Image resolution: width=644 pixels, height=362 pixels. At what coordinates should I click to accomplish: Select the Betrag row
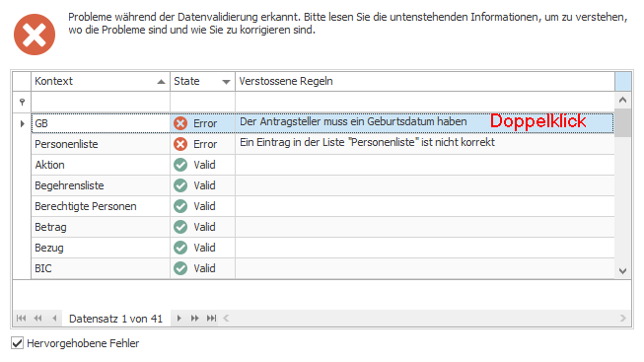322,227
